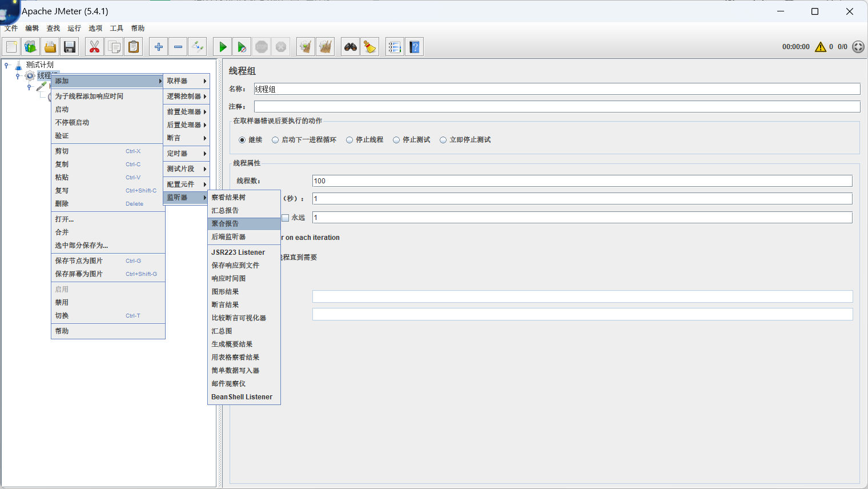The width and height of the screenshot is (868, 489).
Task: Click the Copy toolbar icon
Action: [114, 47]
